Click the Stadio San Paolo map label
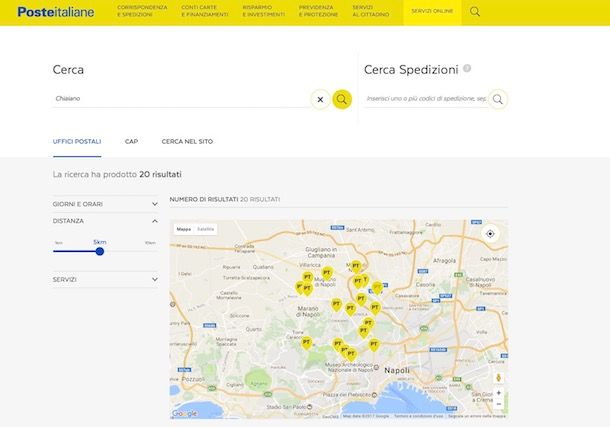This screenshot has width=610, height=427. [286, 407]
